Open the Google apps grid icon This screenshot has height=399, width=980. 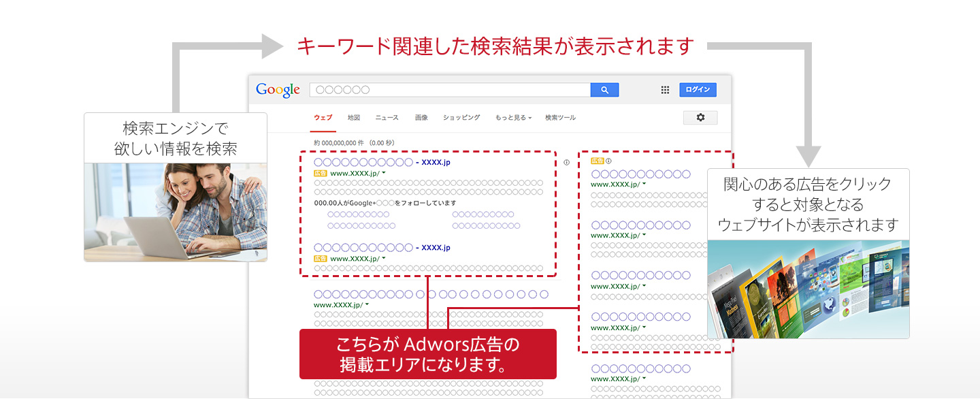tap(665, 90)
